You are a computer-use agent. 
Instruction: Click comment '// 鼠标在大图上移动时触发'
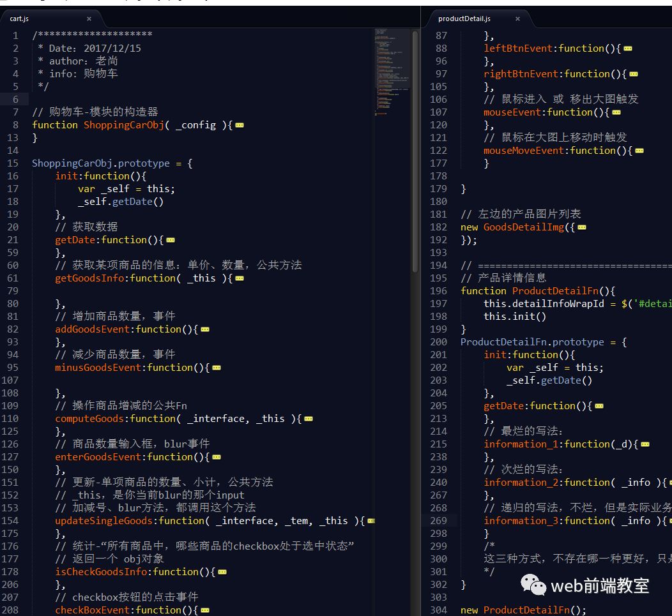[x=555, y=137]
